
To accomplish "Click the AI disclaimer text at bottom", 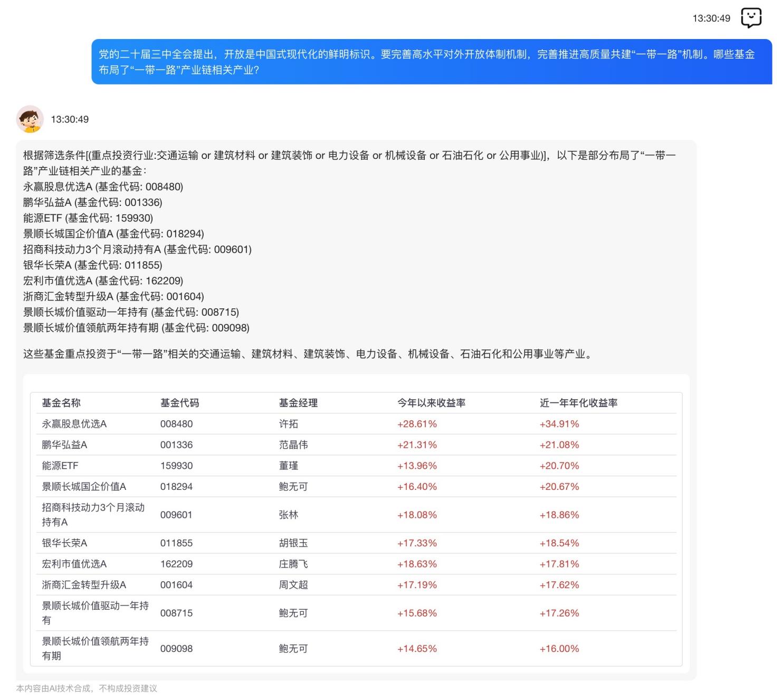I will (x=87, y=688).
